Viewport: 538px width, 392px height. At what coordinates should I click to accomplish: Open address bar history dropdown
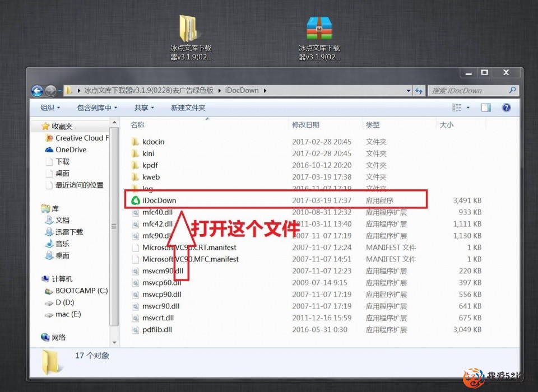point(409,91)
